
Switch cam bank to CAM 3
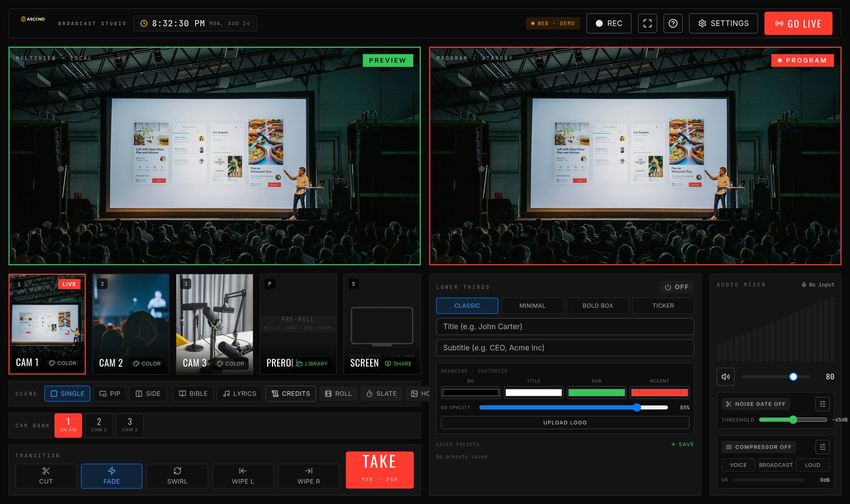click(130, 425)
